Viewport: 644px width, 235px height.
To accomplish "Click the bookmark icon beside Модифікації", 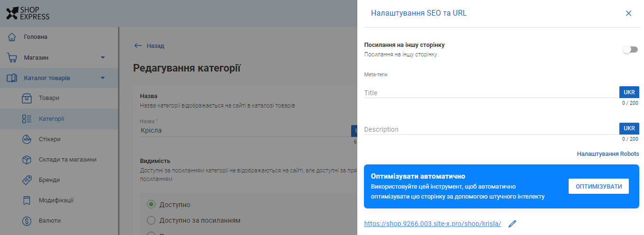I will (27, 200).
